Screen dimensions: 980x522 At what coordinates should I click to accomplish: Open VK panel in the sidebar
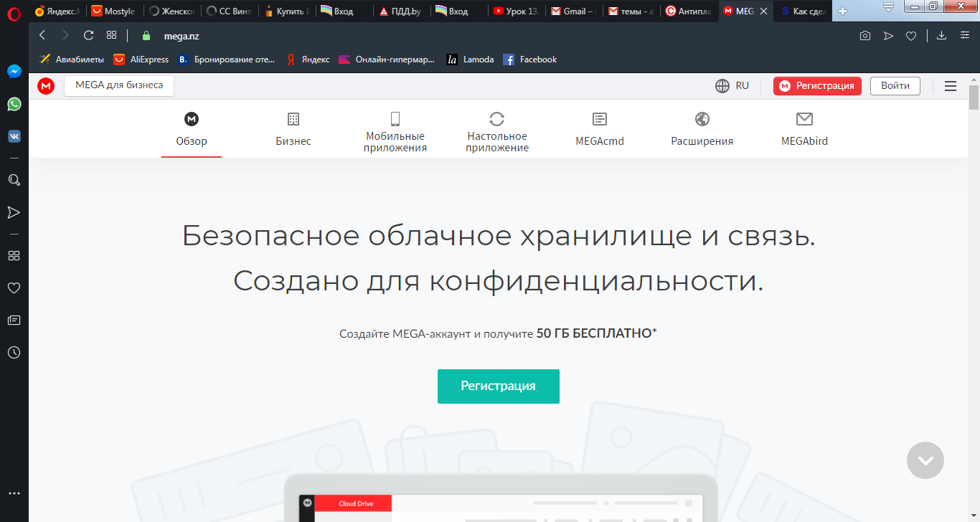[14, 136]
